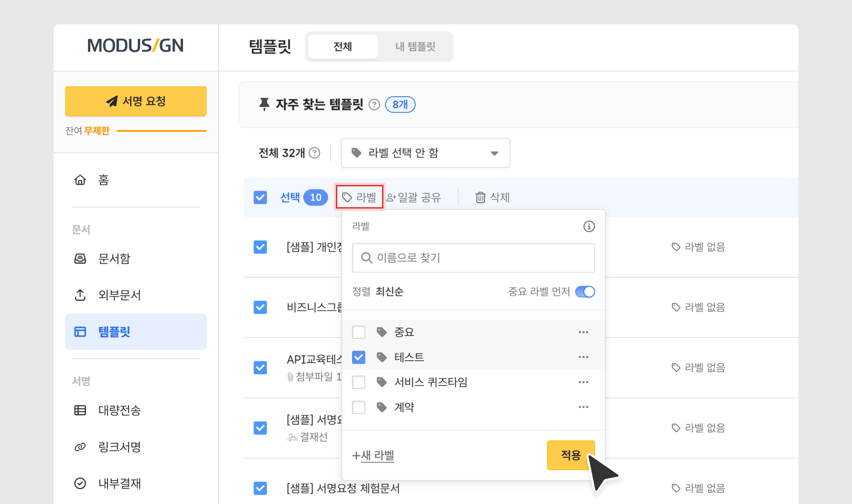This screenshot has width=852, height=504.
Task: Click the +새 라벨 link
Action: pos(373,455)
